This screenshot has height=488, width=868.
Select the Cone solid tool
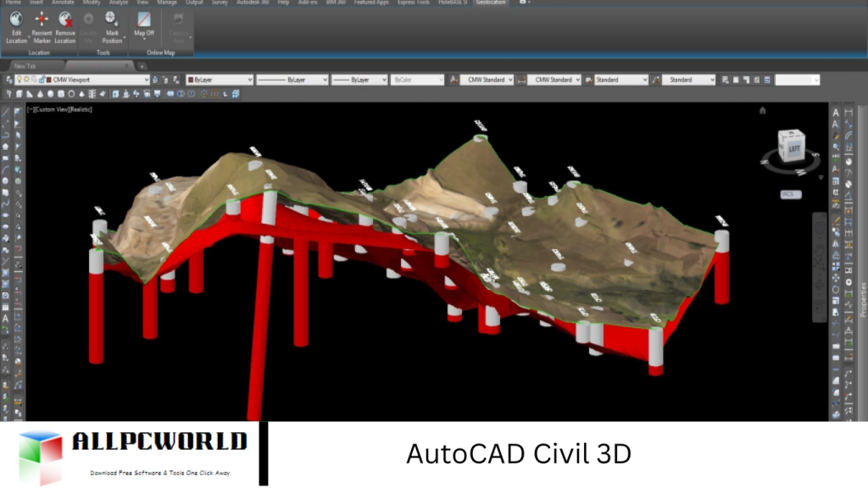tap(40, 94)
